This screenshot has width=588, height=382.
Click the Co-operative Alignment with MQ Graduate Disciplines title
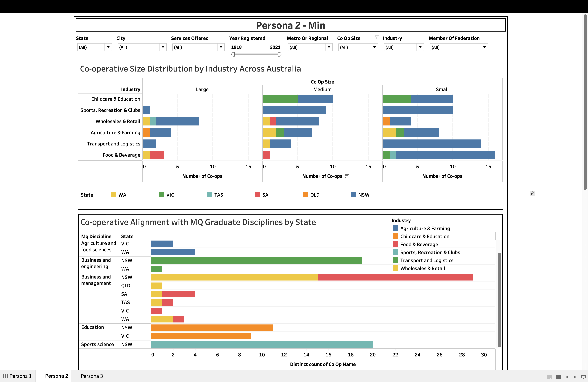(x=198, y=222)
